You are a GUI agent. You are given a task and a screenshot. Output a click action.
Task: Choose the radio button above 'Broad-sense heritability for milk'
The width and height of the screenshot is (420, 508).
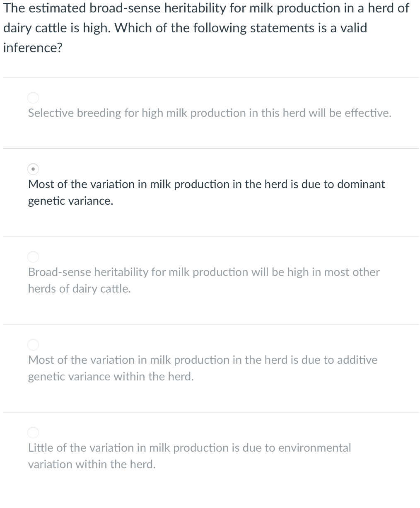coord(33,257)
